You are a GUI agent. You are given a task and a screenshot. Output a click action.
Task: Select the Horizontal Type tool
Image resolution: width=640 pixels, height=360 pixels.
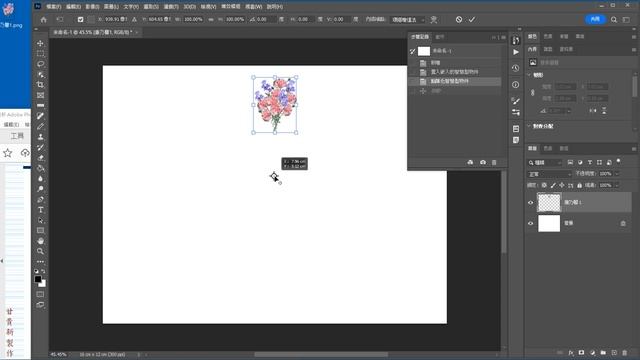(40, 210)
